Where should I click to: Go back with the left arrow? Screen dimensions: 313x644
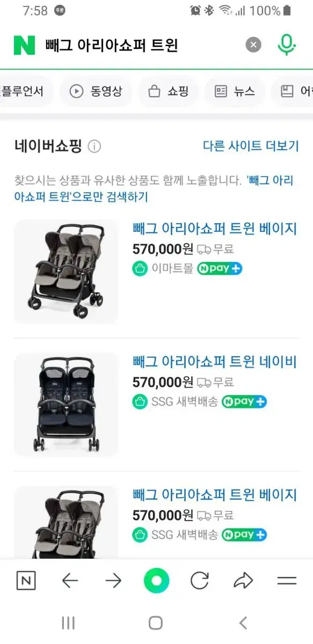[x=70, y=581]
